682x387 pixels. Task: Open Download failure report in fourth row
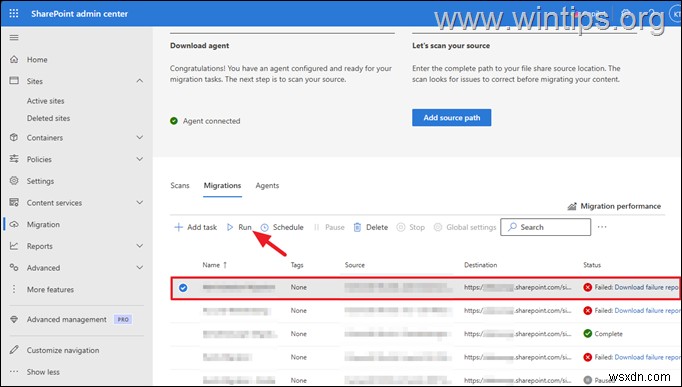tap(647, 357)
